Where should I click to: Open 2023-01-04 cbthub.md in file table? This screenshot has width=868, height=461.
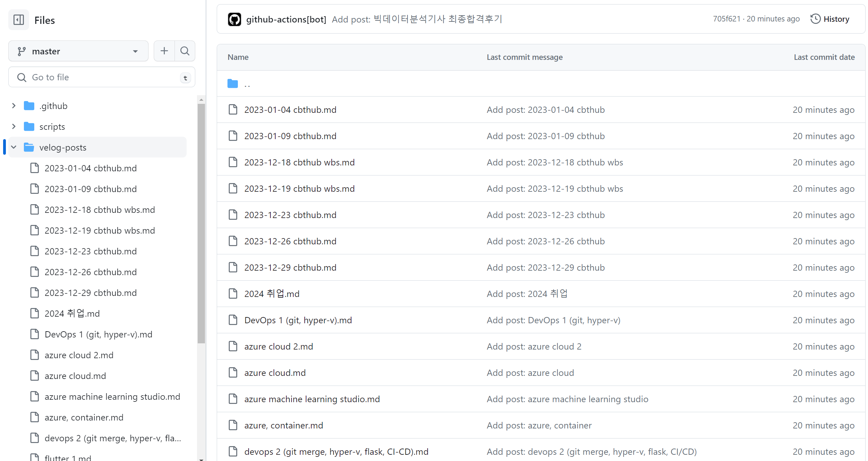point(290,110)
